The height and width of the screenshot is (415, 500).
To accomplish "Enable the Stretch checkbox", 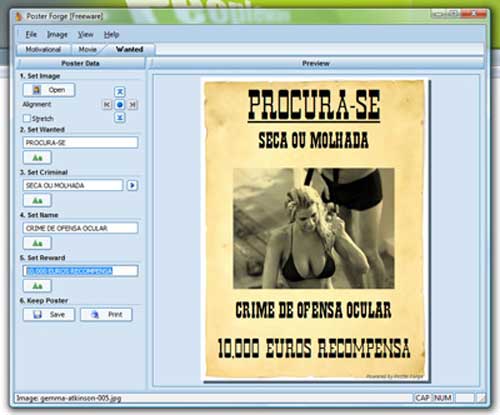I will (x=27, y=118).
